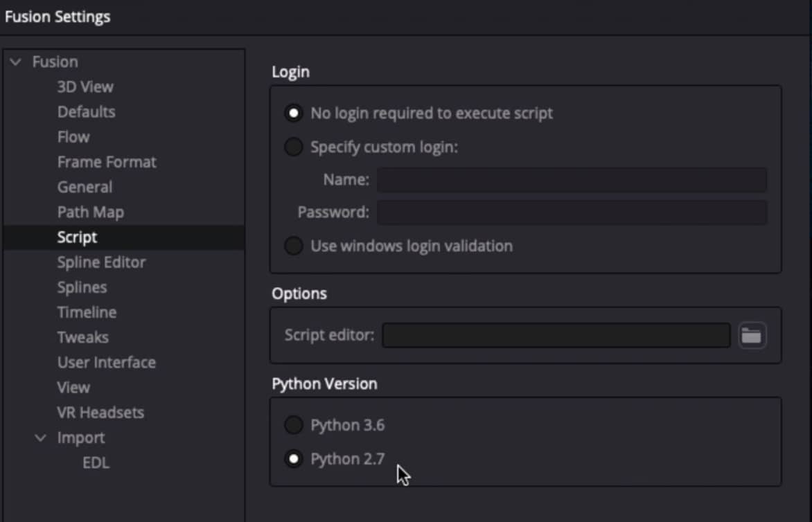Open EDL import settings
This screenshot has width=812, height=522.
click(x=96, y=463)
